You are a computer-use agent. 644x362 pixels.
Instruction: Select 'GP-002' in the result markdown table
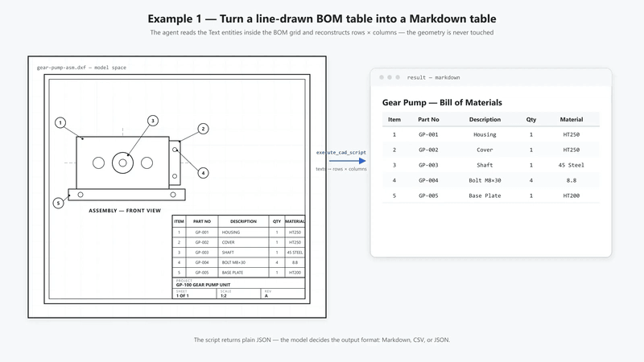click(428, 150)
